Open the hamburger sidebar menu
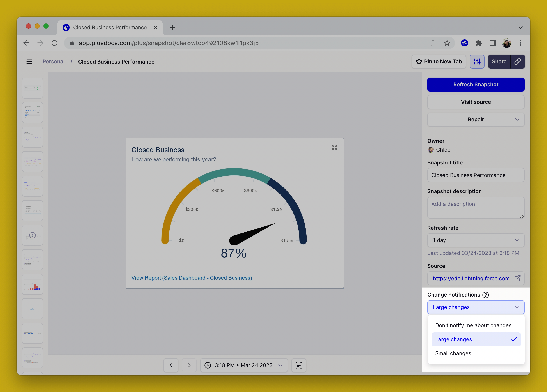The width and height of the screenshot is (547, 392). coord(29,62)
